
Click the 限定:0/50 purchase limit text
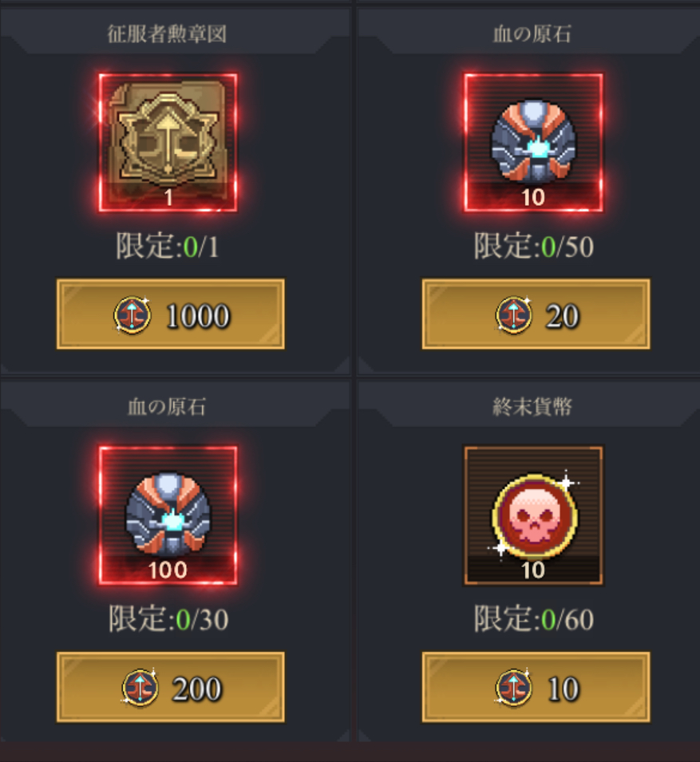pyautogui.click(x=534, y=246)
